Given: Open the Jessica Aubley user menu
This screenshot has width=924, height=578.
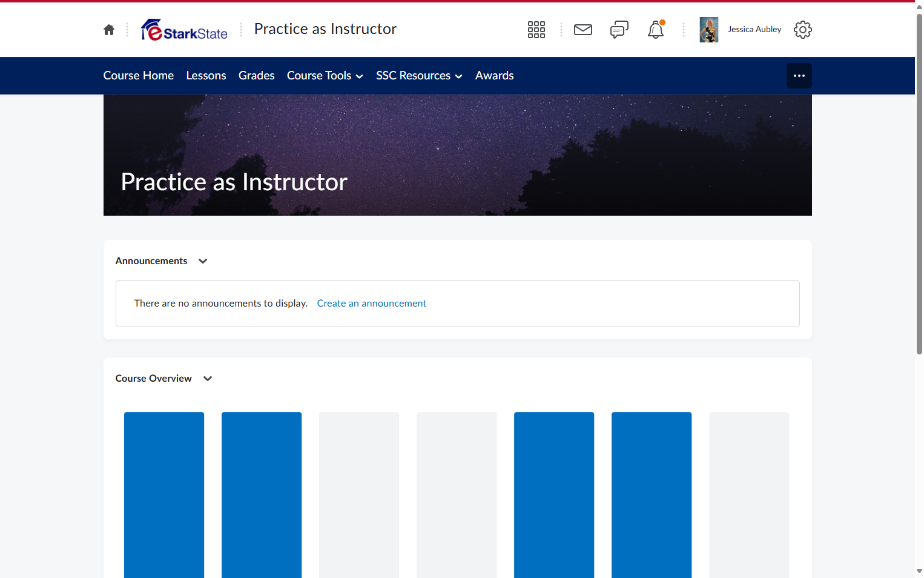Looking at the screenshot, I should [754, 30].
